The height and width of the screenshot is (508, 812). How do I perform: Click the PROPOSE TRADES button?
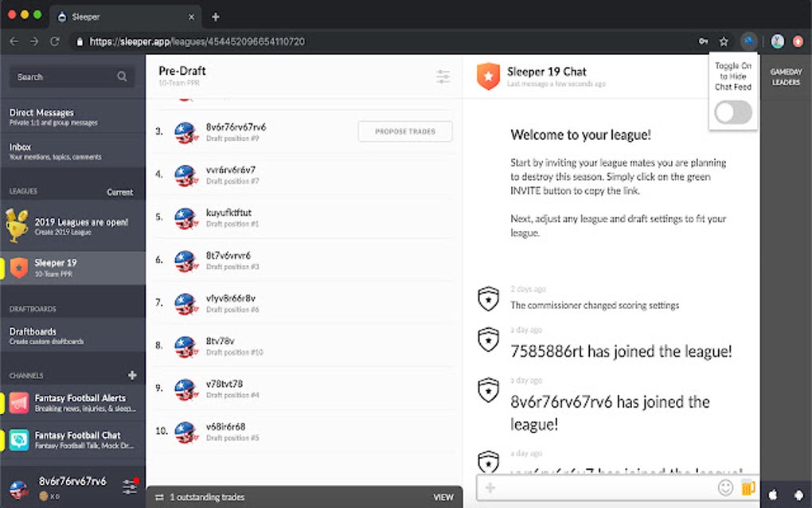point(404,131)
